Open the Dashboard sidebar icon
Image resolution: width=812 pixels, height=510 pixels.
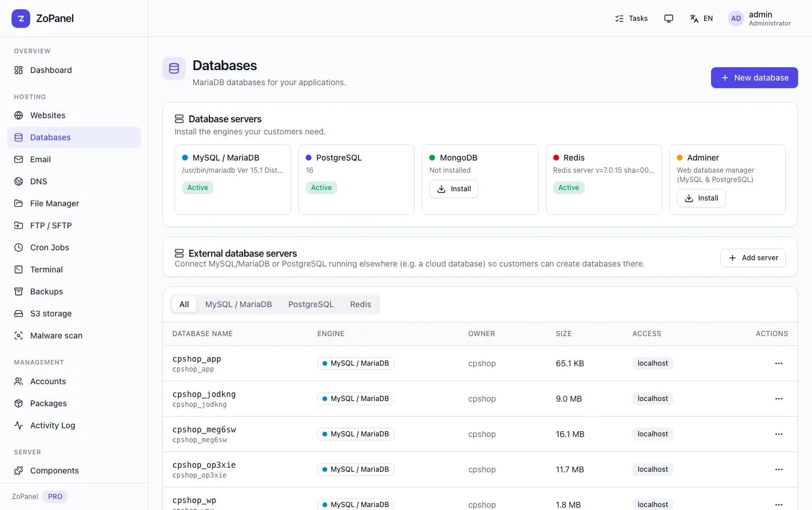(19, 70)
